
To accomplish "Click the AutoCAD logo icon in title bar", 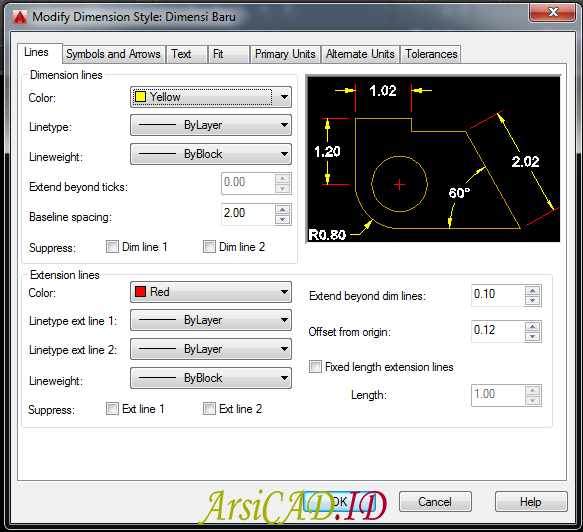I will [20, 17].
